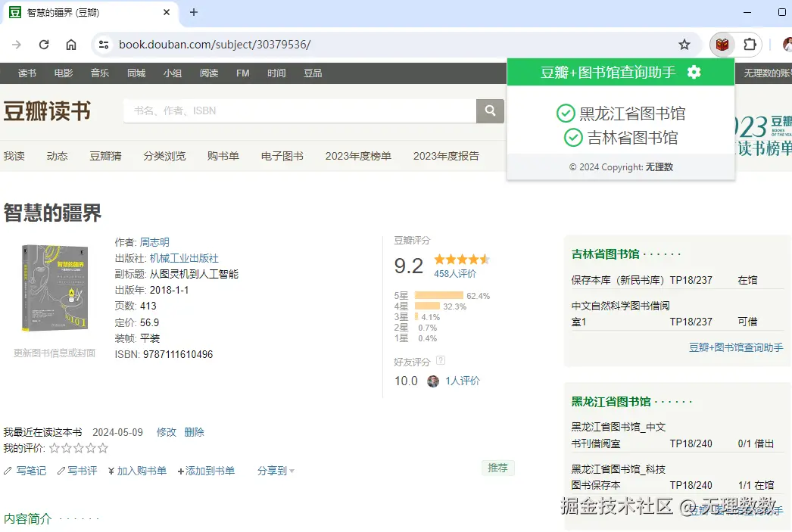This screenshot has width=792, height=532.
Task: Rate the book three stars
Action: click(x=79, y=448)
